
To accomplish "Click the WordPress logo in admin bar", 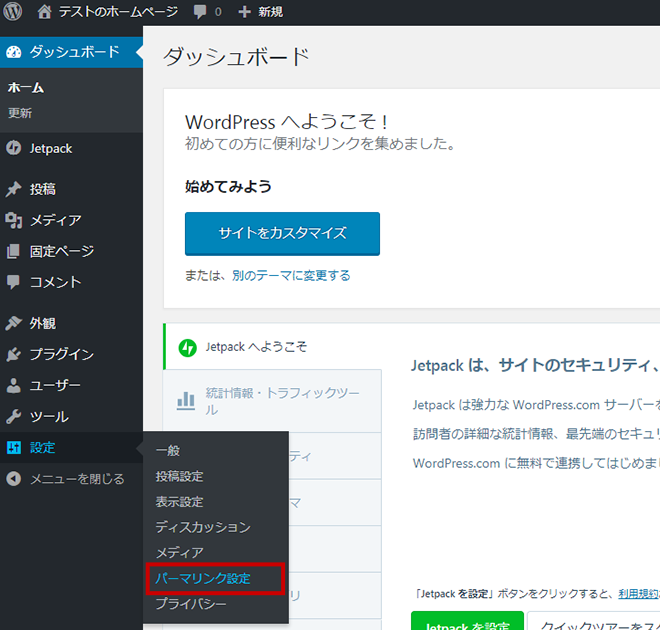I will click(x=13, y=11).
